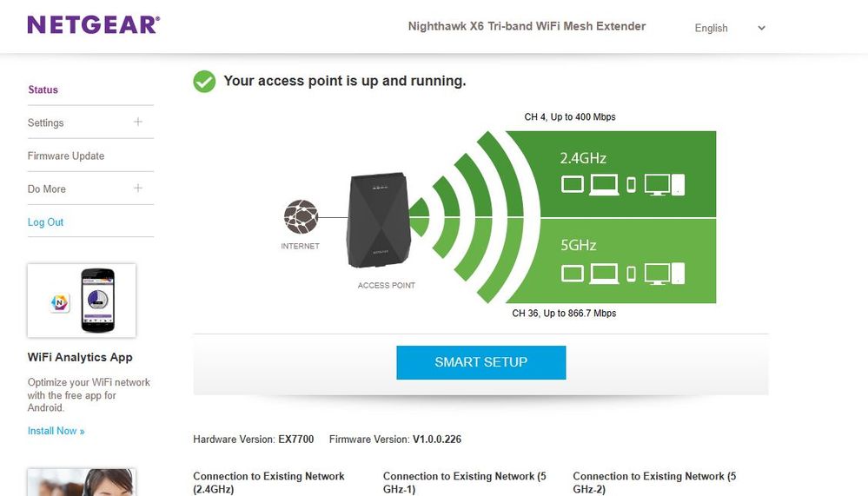Click the Install Now link
The width and height of the screenshot is (868, 496).
coord(56,431)
